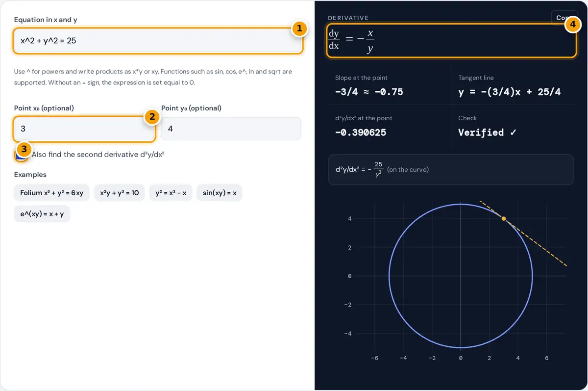Click the d²y/dx² = −25/y³ formula box
588x391 pixels.
coord(451,170)
